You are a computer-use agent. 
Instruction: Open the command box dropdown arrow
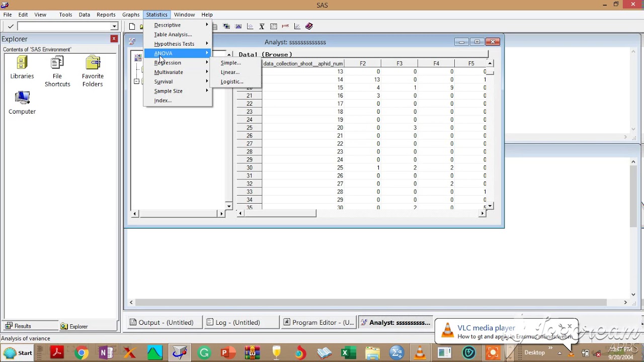point(114,26)
